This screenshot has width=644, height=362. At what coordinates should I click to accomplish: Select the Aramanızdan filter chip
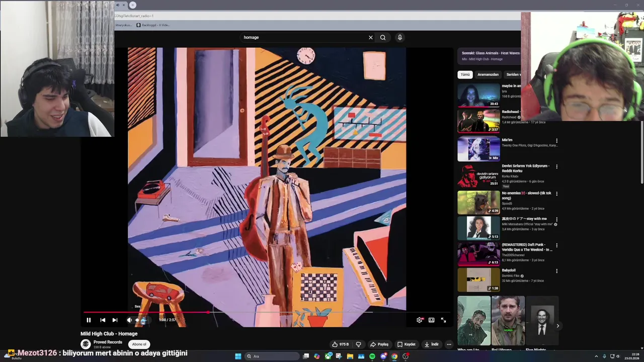coord(488,74)
